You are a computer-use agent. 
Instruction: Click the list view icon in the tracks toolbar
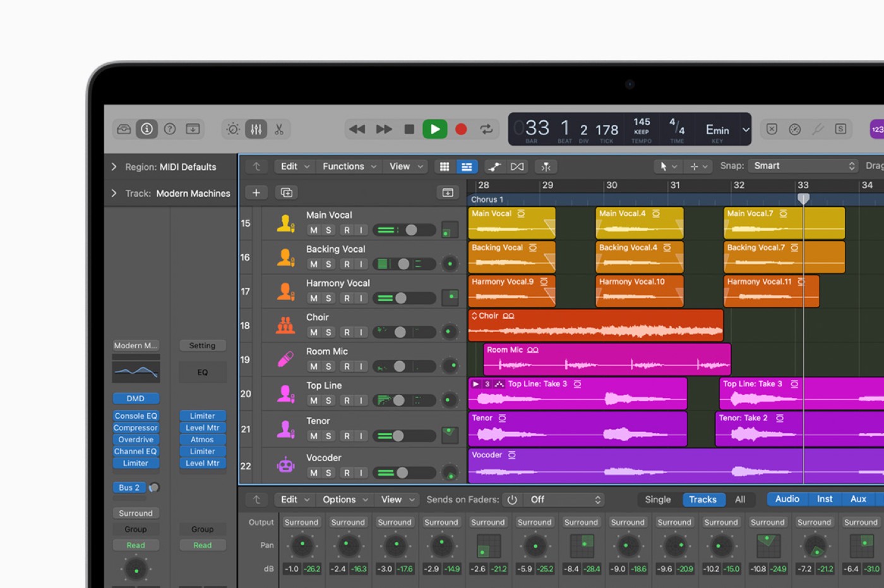point(467,167)
